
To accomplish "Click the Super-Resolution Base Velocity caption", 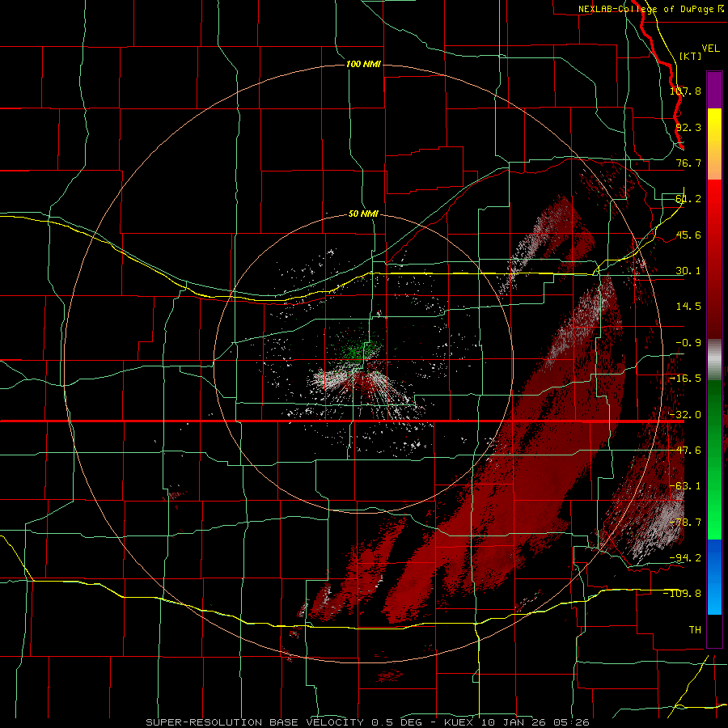I will pyautogui.click(x=367, y=722).
